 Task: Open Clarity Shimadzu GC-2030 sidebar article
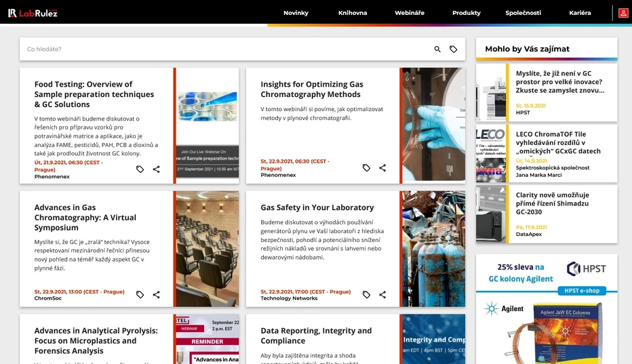click(x=552, y=203)
